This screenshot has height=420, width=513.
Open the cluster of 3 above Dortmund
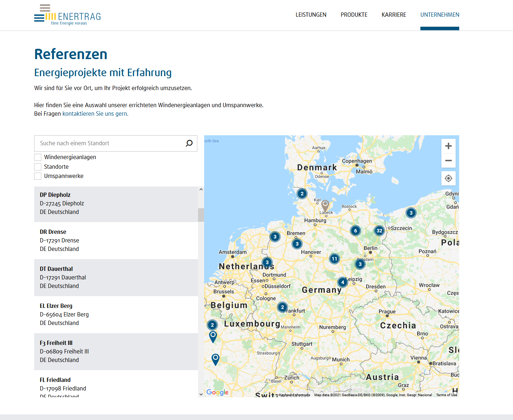click(267, 262)
